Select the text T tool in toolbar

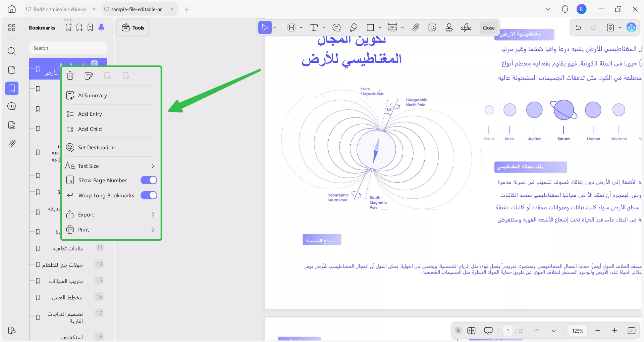point(314,28)
